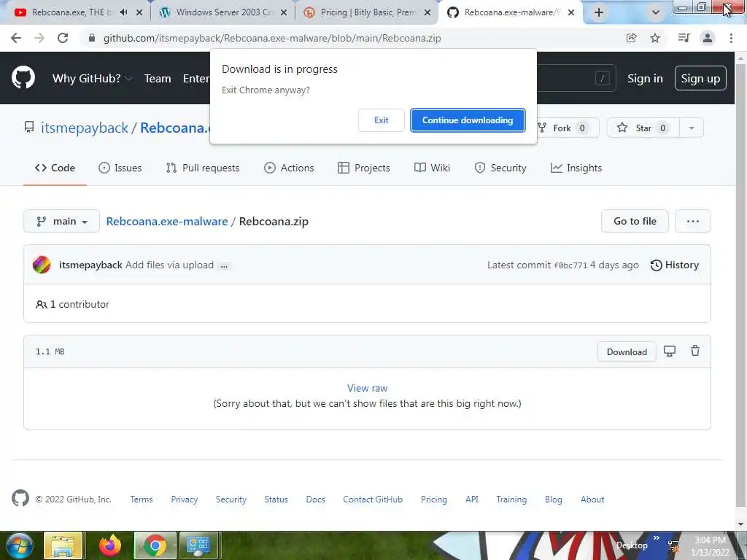Open Windows Explorer from taskbar
The width and height of the screenshot is (747, 560).
tap(63, 545)
